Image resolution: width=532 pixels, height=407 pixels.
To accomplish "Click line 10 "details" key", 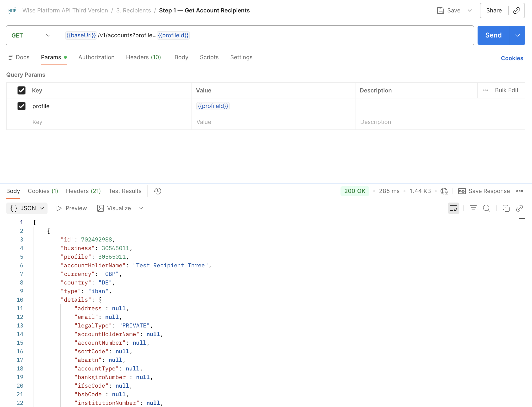I will [x=76, y=300].
